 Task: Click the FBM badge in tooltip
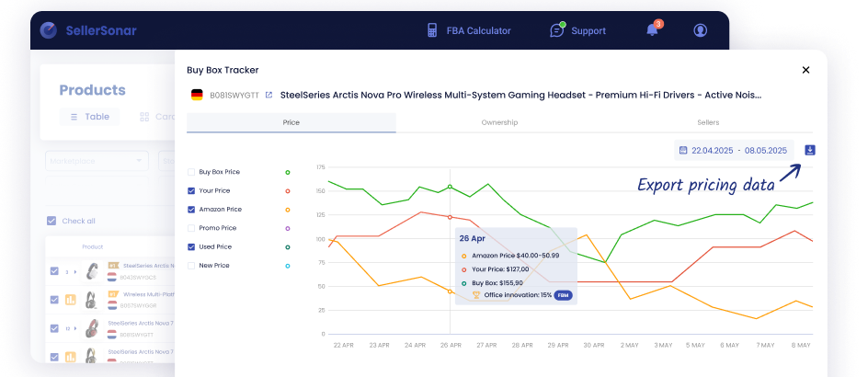(563, 295)
